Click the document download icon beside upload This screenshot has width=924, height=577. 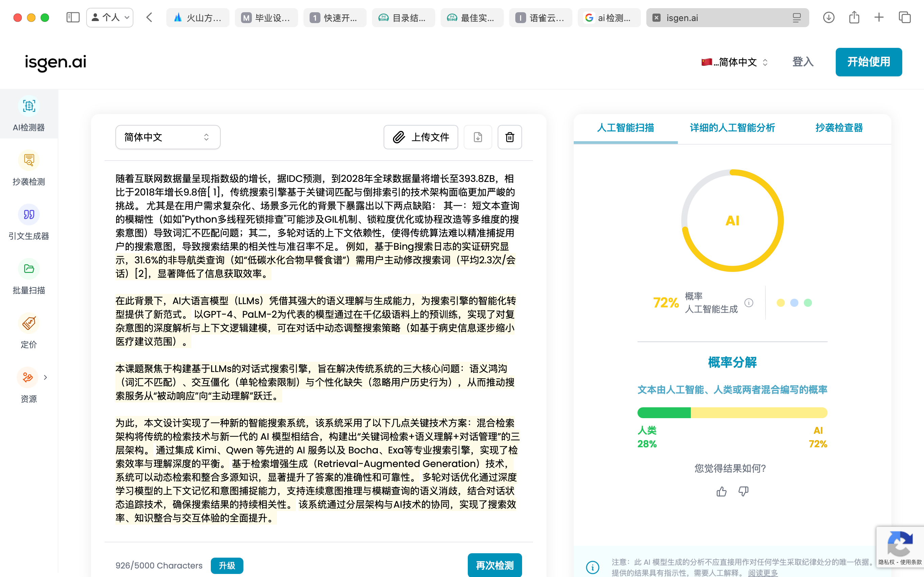coord(478,137)
